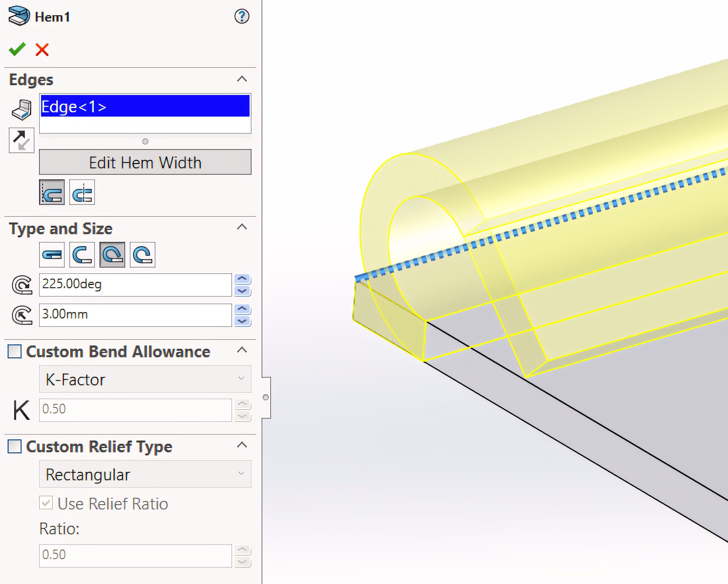Image resolution: width=728 pixels, height=584 pixels.
Task: Open the Rectangular relief type dropdown
Action: coord(145,474)
